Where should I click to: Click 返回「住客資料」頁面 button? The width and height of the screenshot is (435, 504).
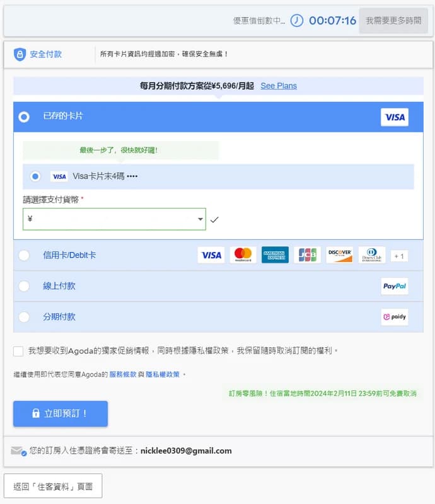click(x=53, y=486)
